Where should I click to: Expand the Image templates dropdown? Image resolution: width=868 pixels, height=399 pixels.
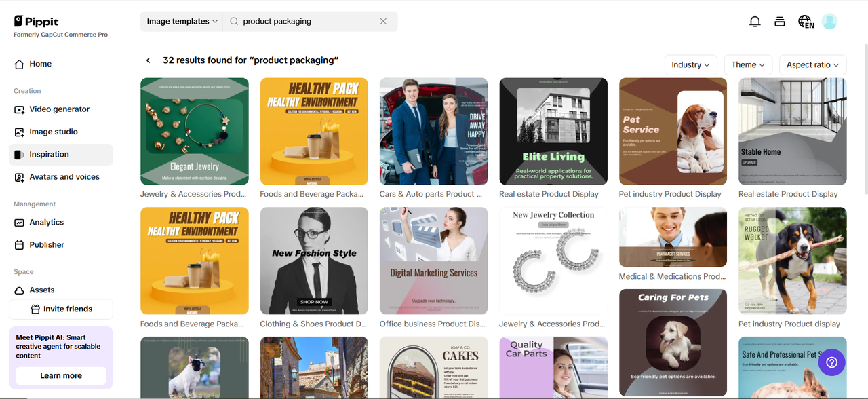pyautogui.click(x=182, y=22)
